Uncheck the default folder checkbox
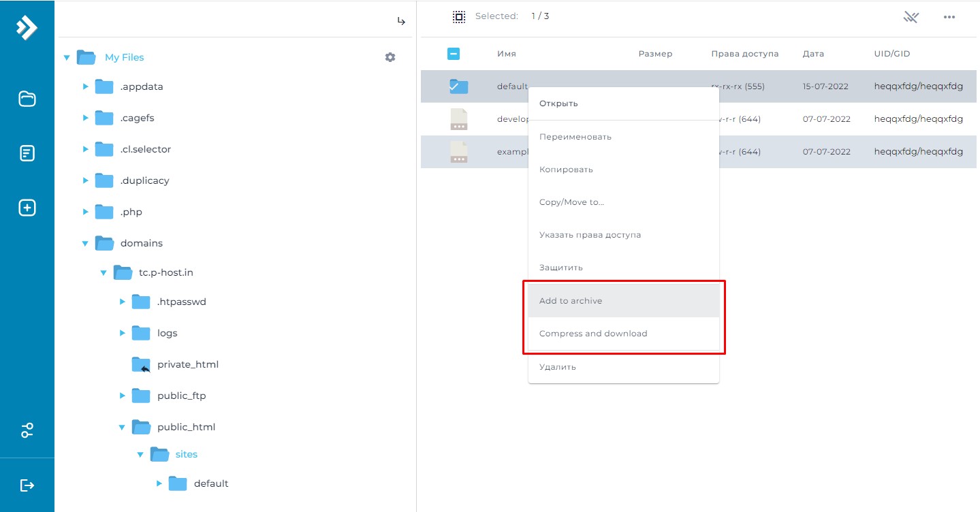Image resolution: width=980 pixels, height=512 pixels. [454, 86]
